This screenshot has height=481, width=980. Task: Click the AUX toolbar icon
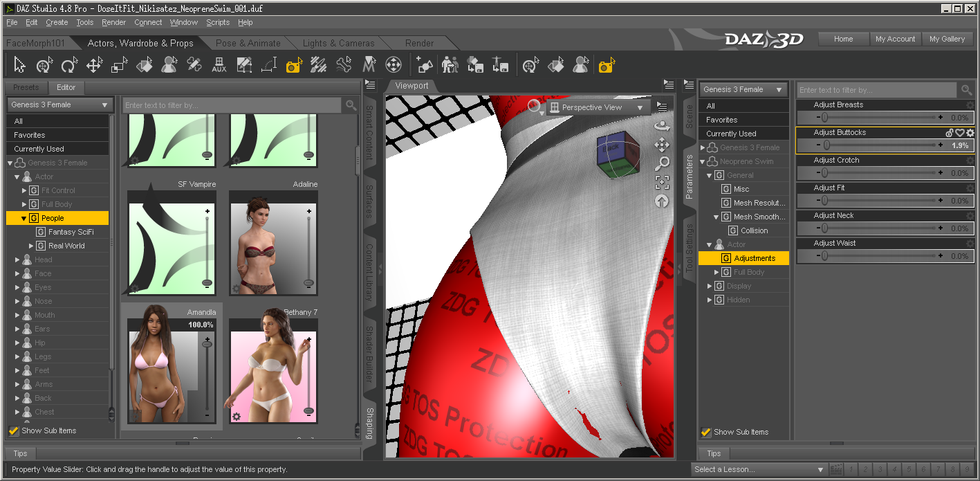tap(219, 66)
